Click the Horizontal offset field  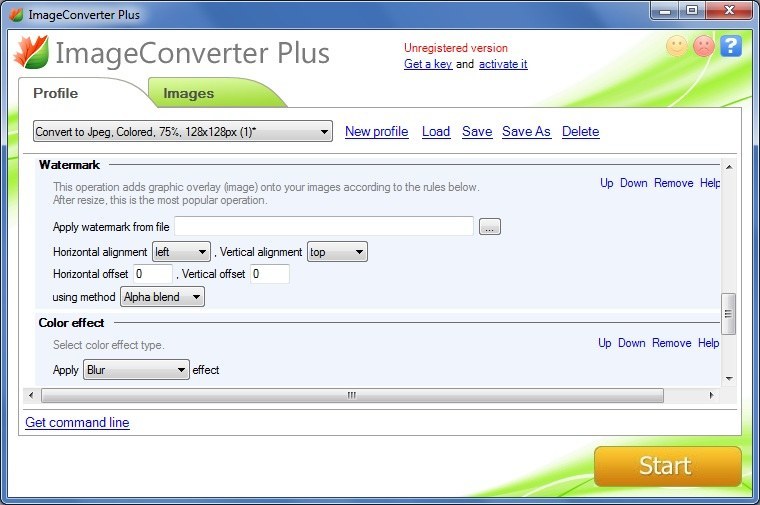click(153, 274)
